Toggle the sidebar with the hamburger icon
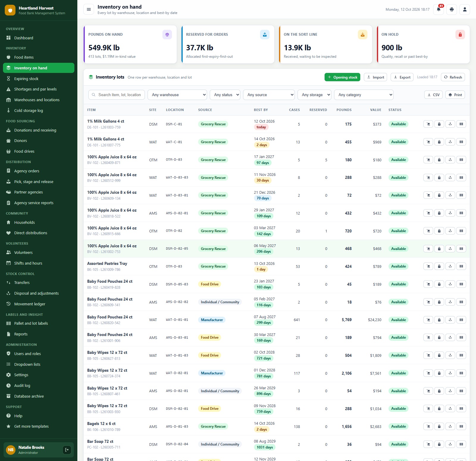This screenshot has height=461, width=476. coord(89,10)
